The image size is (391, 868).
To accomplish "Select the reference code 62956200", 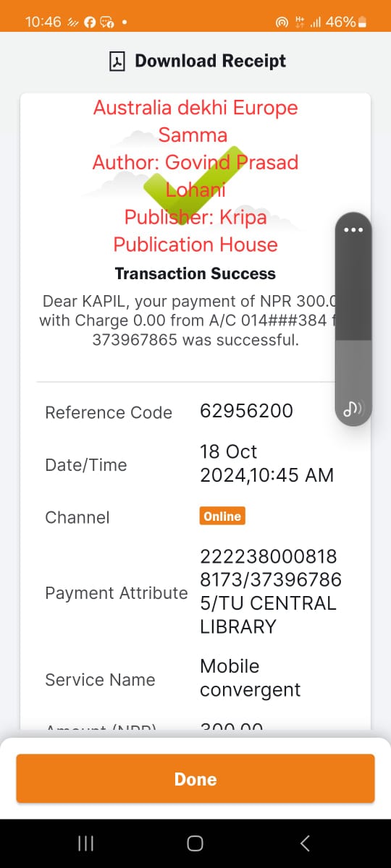I will pyautogui.click(x=247, y=411).
